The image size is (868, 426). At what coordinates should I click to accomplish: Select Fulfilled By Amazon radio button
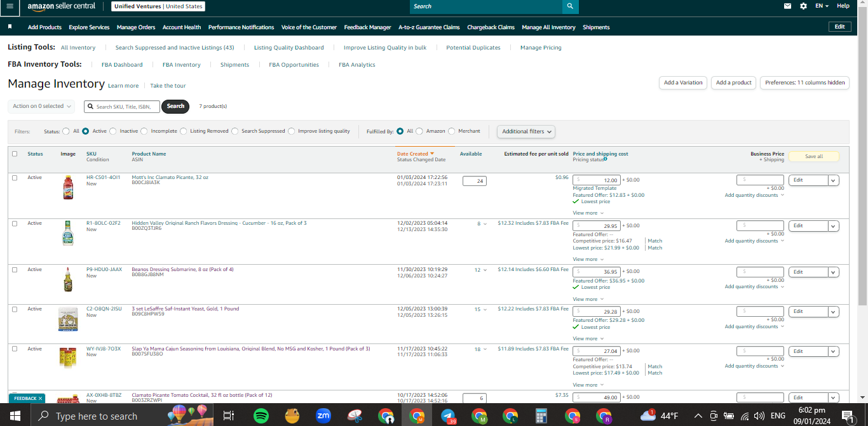[419, 131]
